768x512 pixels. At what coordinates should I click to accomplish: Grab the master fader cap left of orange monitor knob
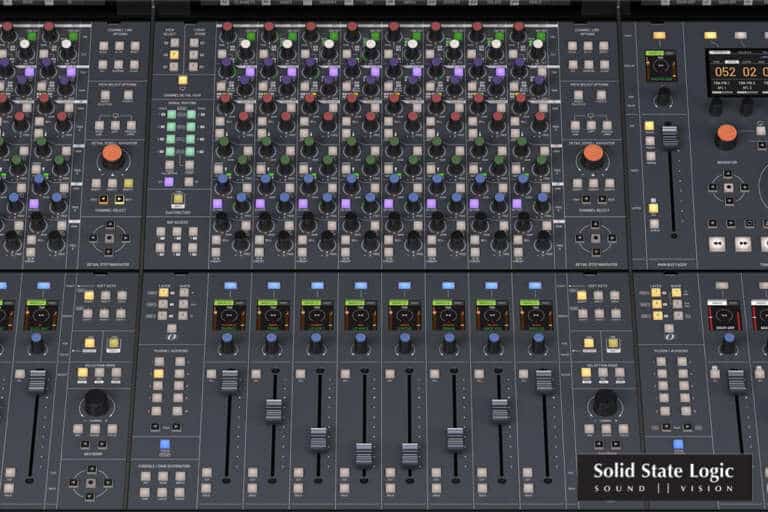(x=670, y=137)
